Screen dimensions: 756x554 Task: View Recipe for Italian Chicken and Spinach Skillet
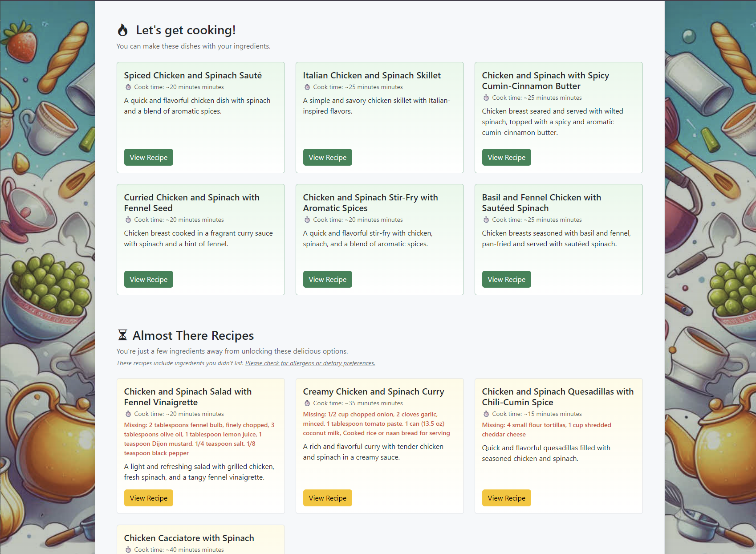pos(327,157)
